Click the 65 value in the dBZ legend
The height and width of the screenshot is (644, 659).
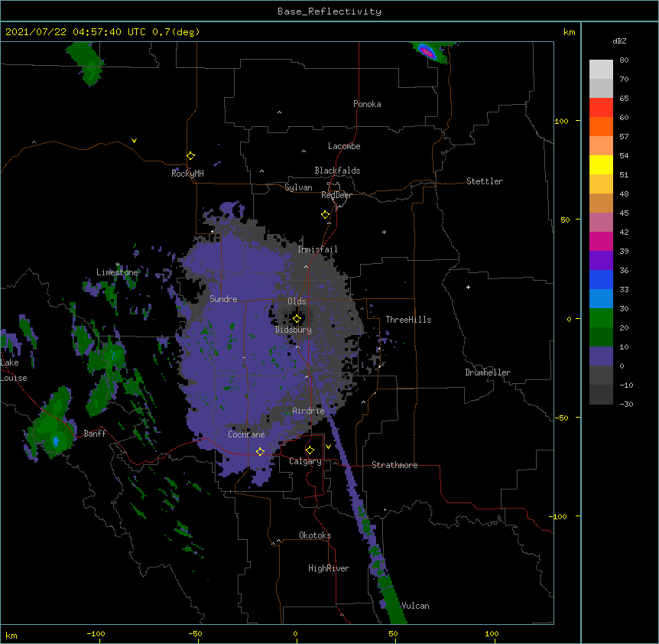pyautogui.click(x=624, y=99)
